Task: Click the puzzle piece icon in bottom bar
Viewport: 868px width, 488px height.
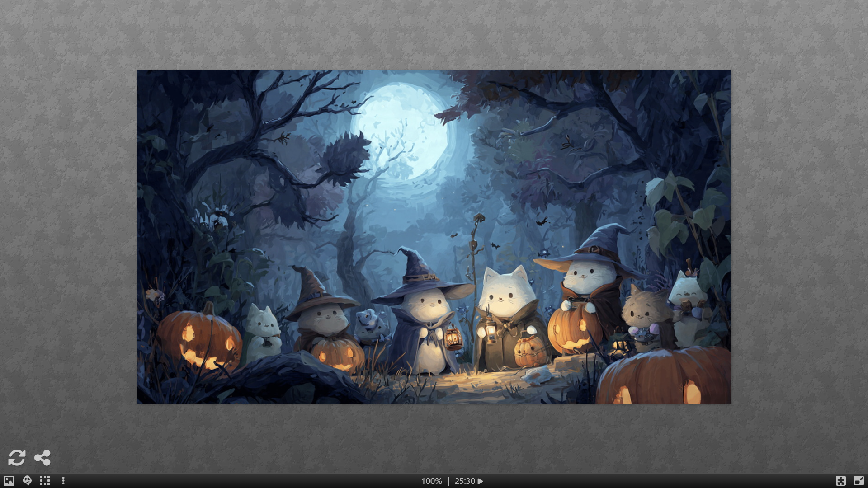Action: 840,481
